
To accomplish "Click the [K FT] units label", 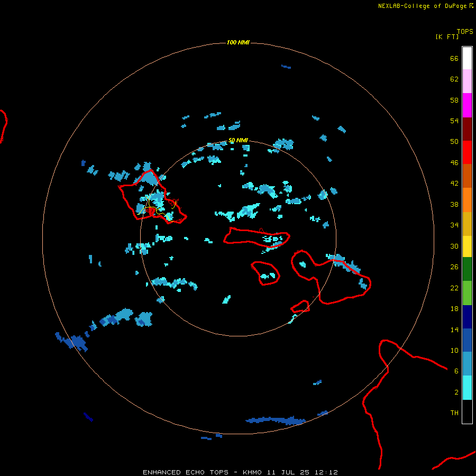I will (447, 37).
